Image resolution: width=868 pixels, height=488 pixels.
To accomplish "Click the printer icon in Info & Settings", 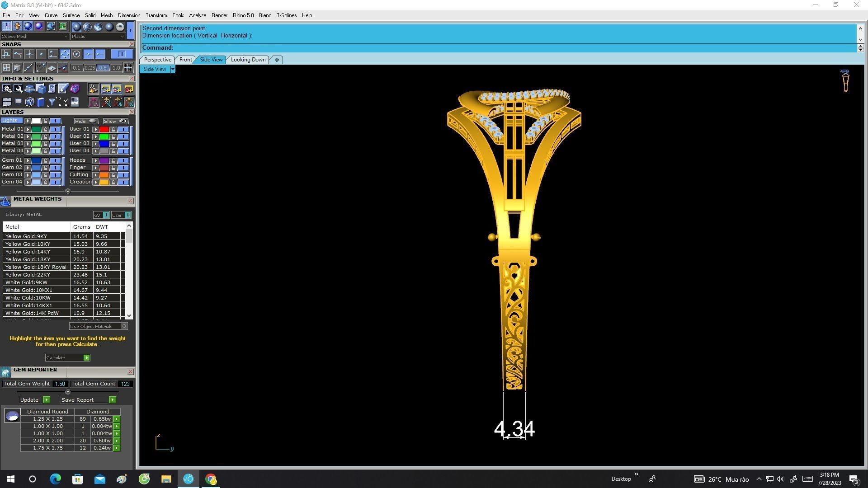I will point(29,89).
